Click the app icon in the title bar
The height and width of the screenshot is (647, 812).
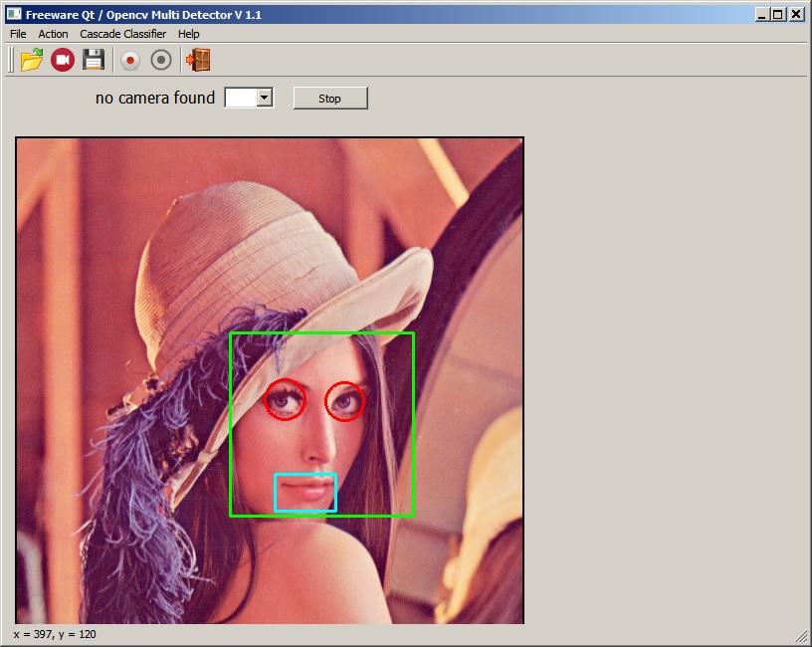click(14, 14)
